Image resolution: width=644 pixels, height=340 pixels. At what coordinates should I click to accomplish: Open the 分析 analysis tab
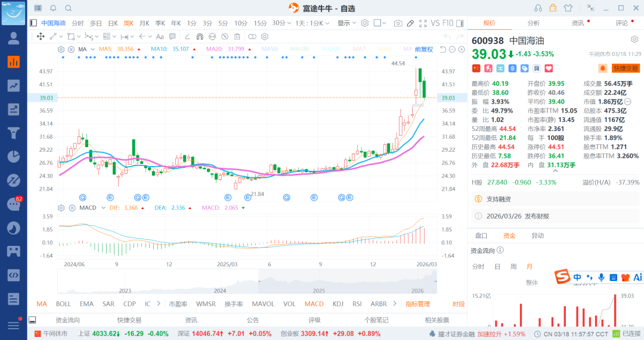pos(534,23)
